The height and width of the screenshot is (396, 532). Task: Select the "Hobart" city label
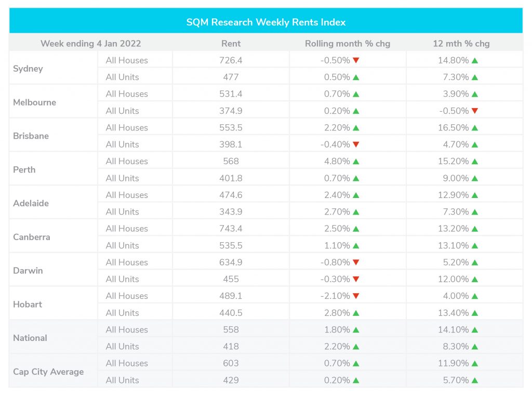[28, 305]
